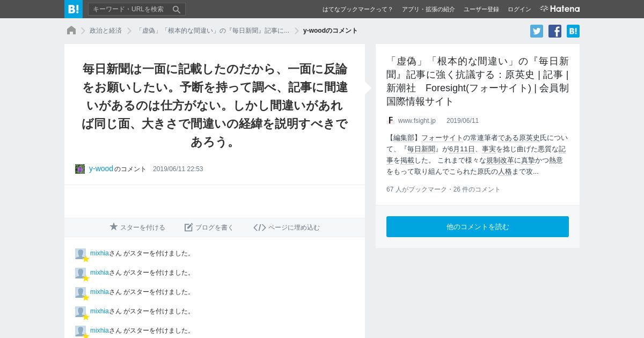Click the fsight.jp favicon
Viewport: 644px width, 338px height.
coord(391,121)
